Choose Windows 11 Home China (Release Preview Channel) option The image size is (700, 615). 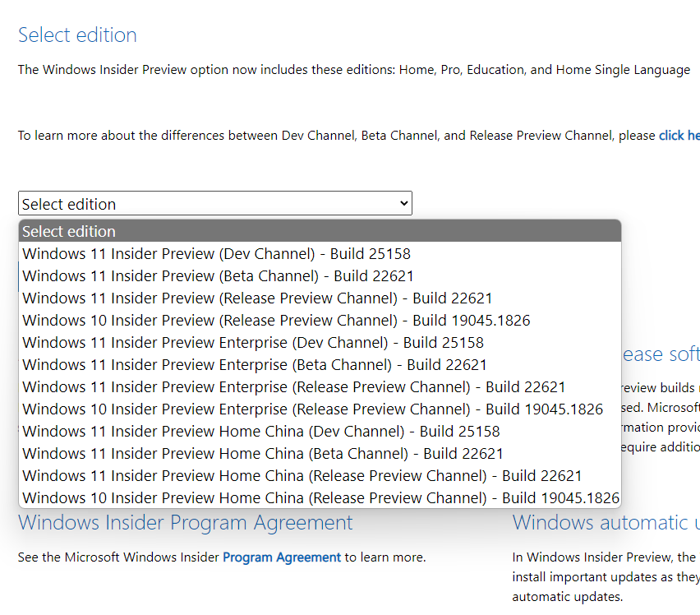pyautogui.click(x=320, y=476)
